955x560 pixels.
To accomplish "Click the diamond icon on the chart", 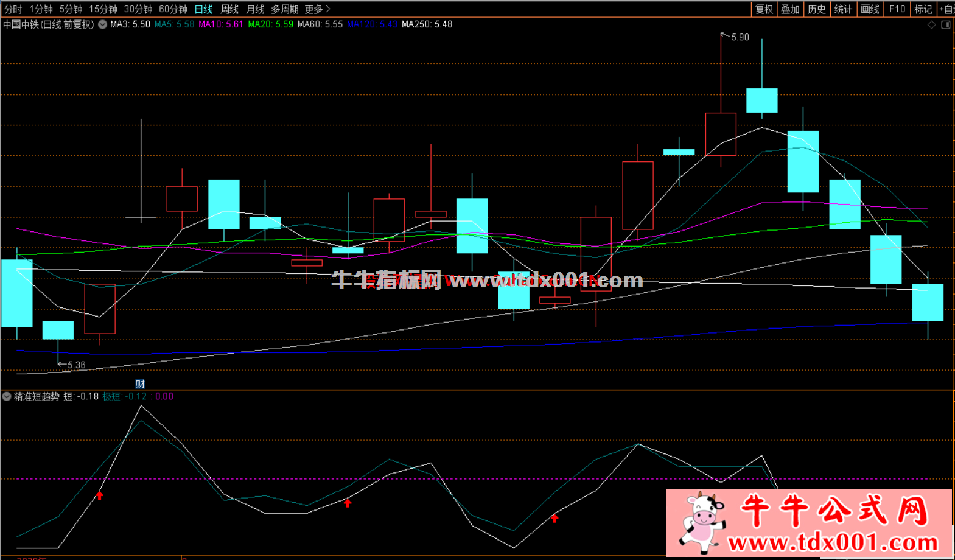I will [931, 25].
